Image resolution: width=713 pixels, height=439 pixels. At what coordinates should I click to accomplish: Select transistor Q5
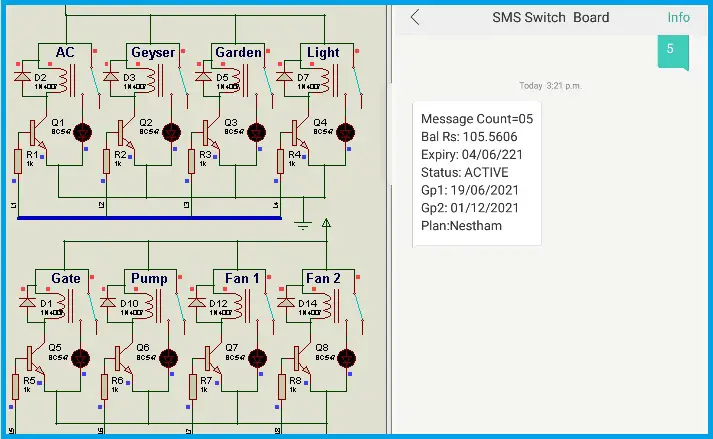35,359
